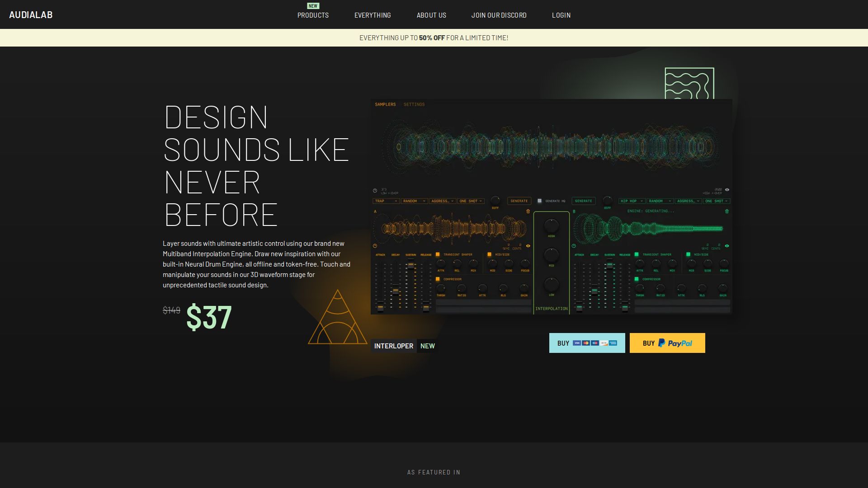Click the LOW knob in Interpolation panel
868x488 pixels.
click(x=551, y=285)
